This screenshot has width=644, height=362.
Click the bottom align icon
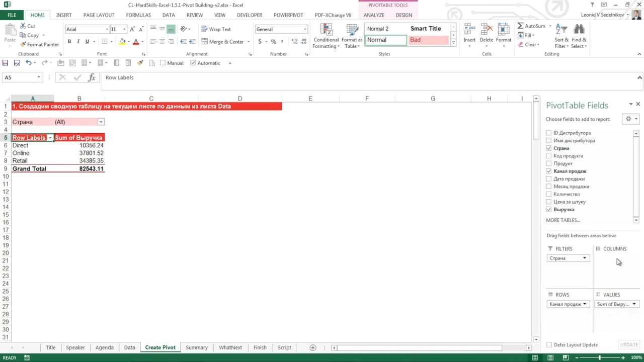(x=171, y=29)
